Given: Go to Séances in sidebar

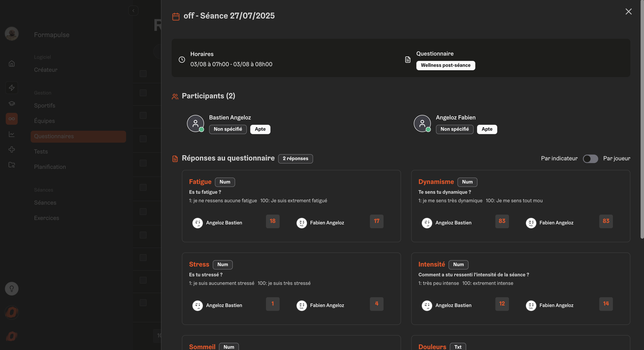Looking at the screenshot, I should pyautogui.click(x=45, y=202).
